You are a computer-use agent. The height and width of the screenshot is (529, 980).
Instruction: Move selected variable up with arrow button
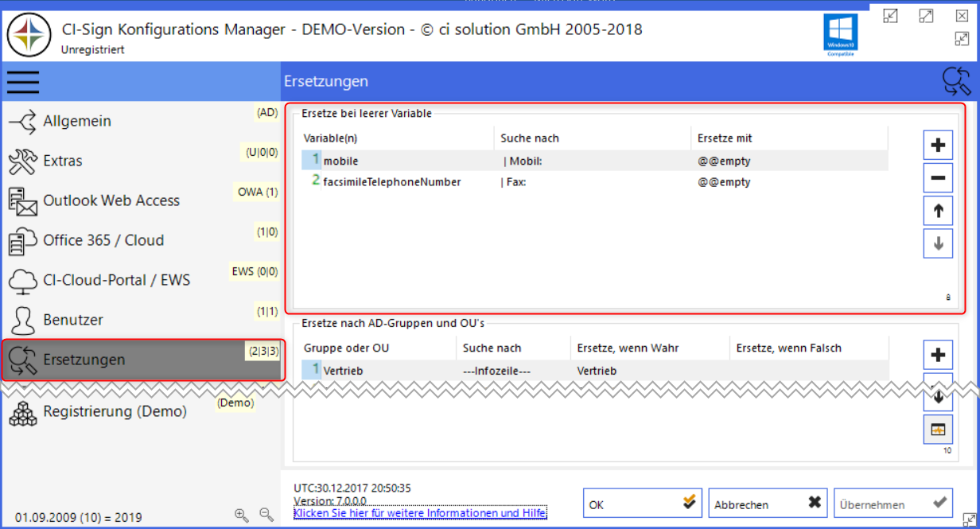(938, 211)
